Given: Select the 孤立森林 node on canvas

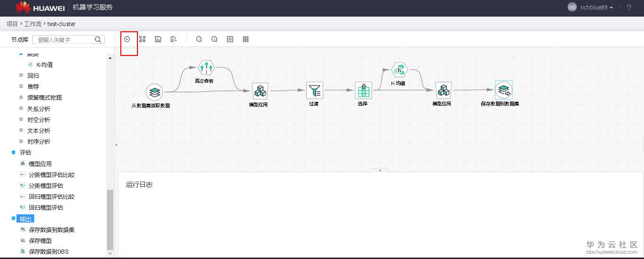Looking at the screenshot, I should coord(207,69).
